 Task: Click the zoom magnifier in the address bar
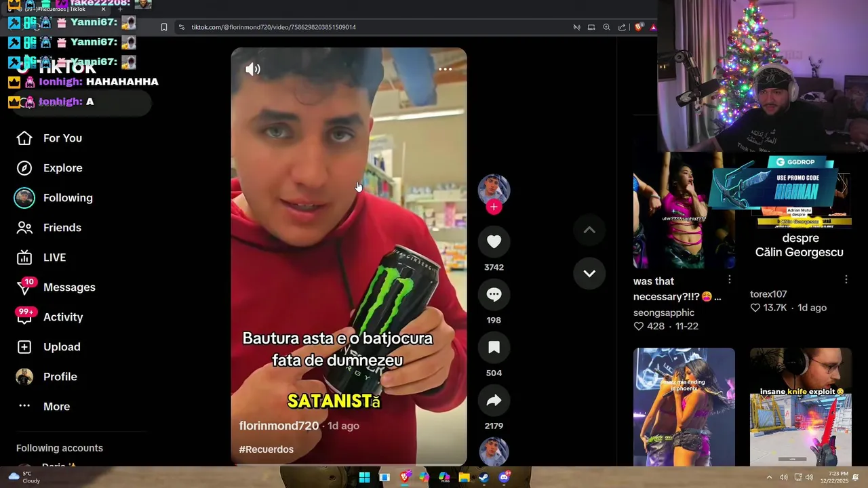[x=606, y=27]
